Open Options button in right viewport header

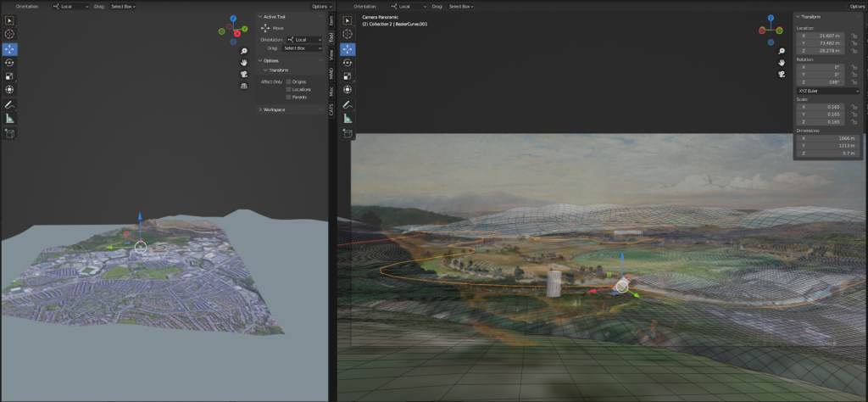tap(858, 6)
